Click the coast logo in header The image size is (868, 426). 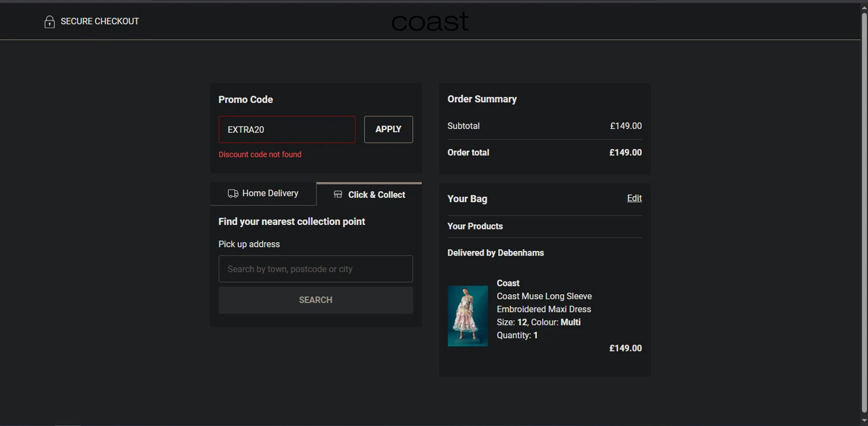(x=430, y=22)
